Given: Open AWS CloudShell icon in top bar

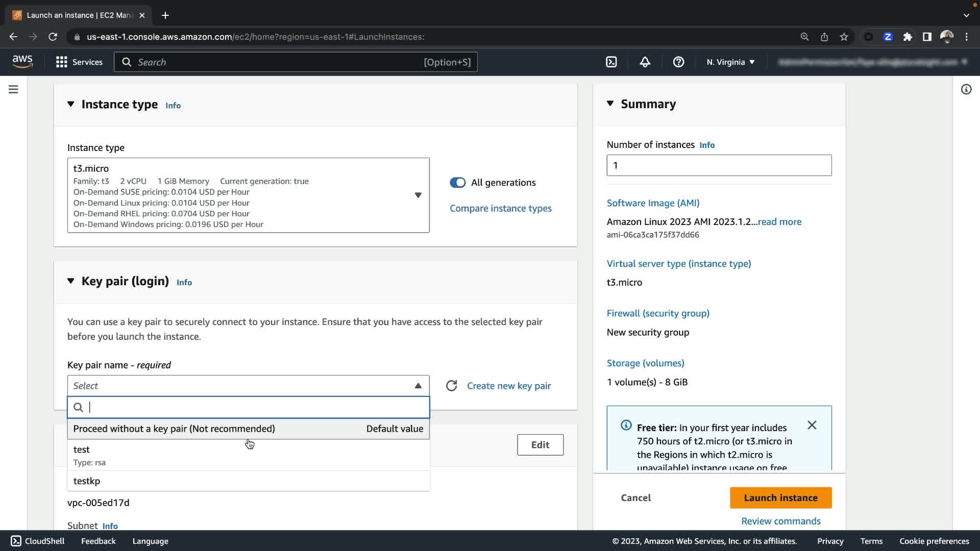Looking at the screenshot, I should [x=611, y=62].
